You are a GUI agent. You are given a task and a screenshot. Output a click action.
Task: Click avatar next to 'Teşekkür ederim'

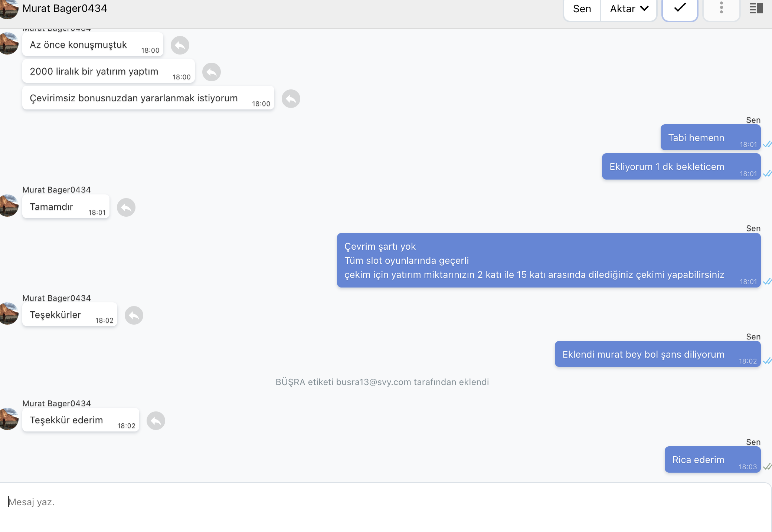coord(8,419)
